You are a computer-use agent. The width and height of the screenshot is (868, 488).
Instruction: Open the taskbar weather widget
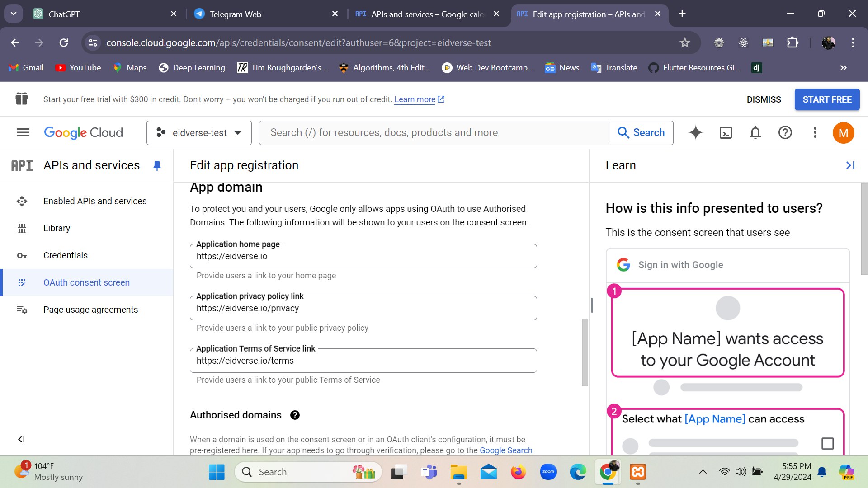49,472
